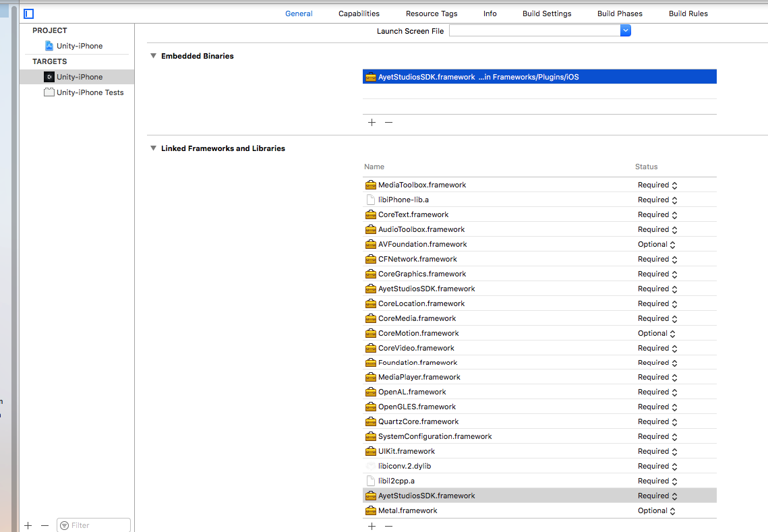
Task: Click the Unity-iPhone project blueprint icon
Action: pos(49,46)
